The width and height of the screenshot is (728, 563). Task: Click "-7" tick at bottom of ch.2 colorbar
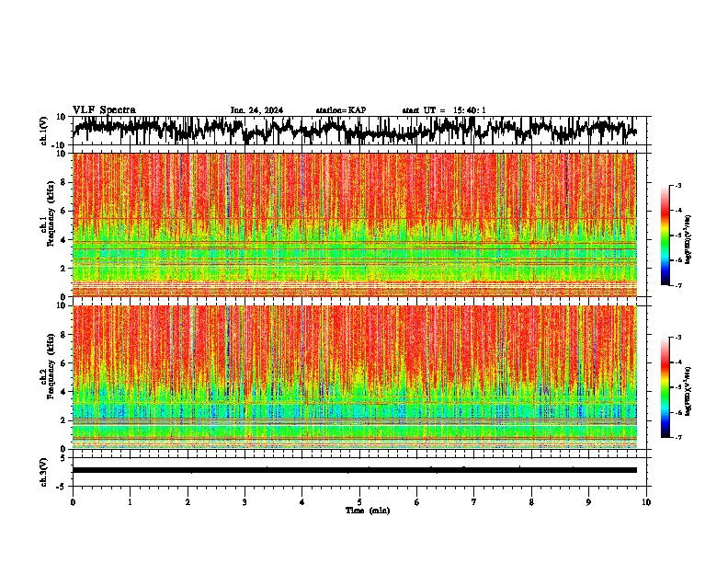(678, 437)
